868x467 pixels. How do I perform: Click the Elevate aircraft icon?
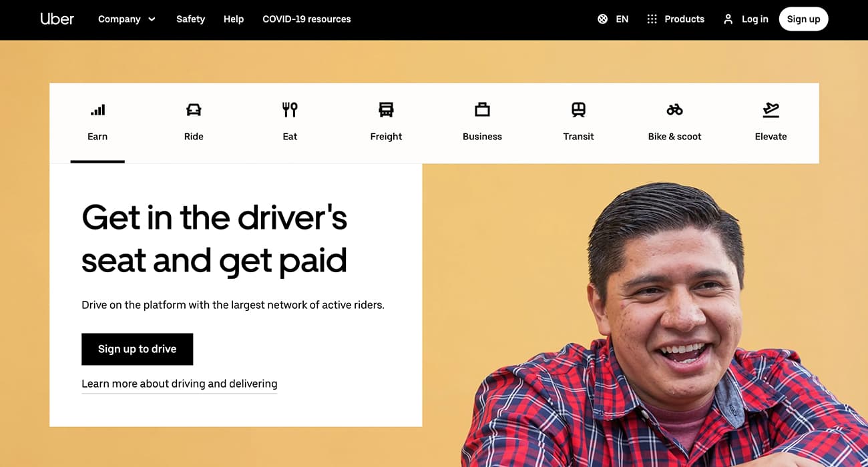[x=771, y=109]
